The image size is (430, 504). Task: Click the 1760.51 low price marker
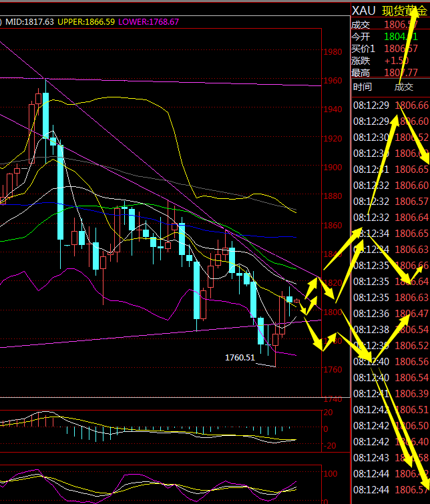pos(240,358)
